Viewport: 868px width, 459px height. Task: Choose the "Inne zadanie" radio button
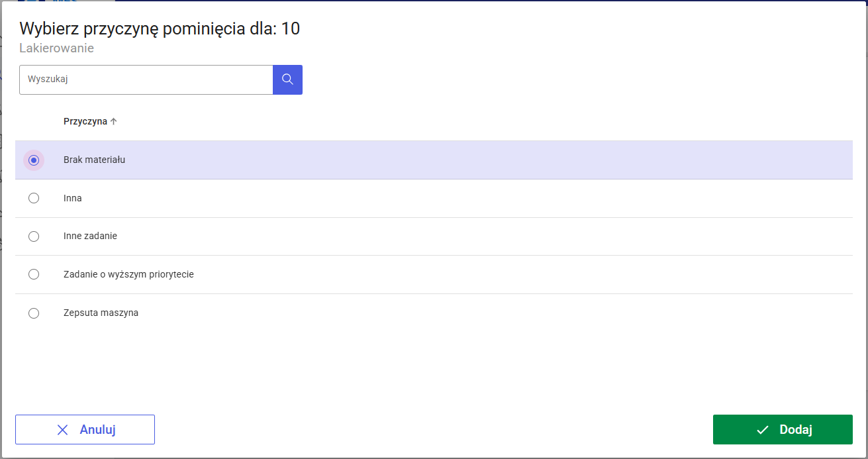click(x=34, y=236)
